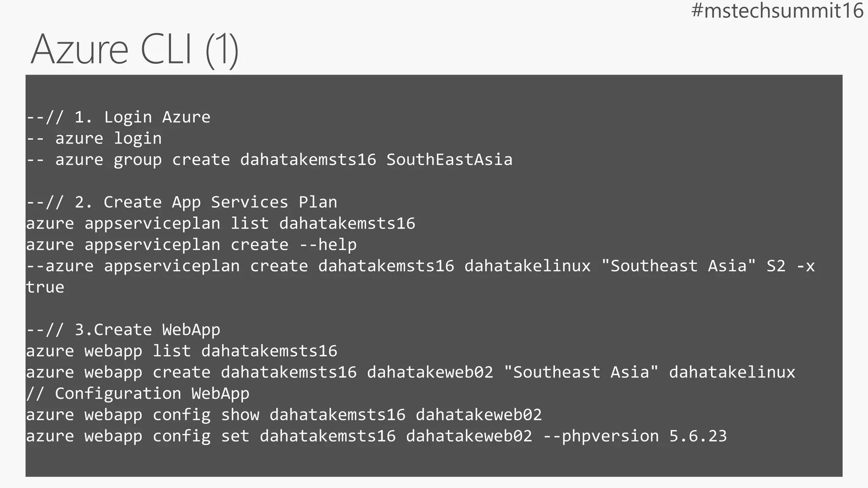The height and width of the screenshot is (488, 868).
Task: Click the --phpversion 5.6.23 text
Action: pyautogui.click(x=635, y=436)
